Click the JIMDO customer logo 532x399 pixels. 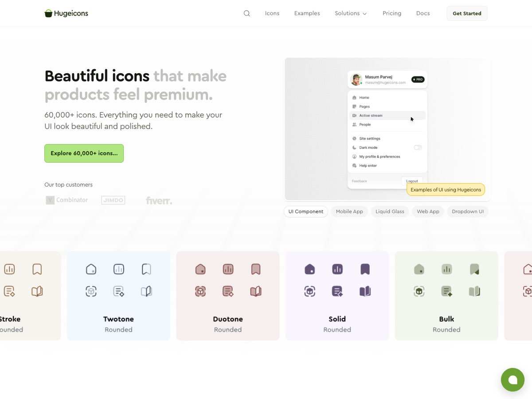click(113, 200)
